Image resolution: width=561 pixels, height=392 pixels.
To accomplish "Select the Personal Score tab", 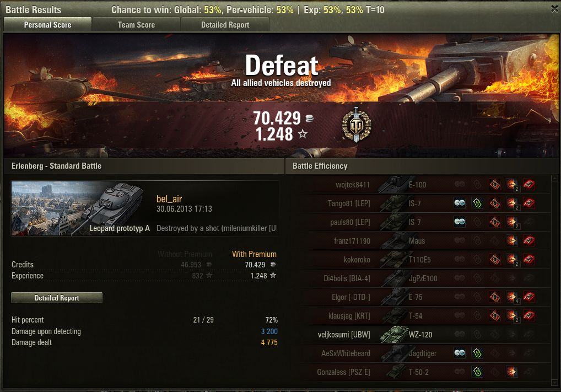I will click(x=47, y=25).
